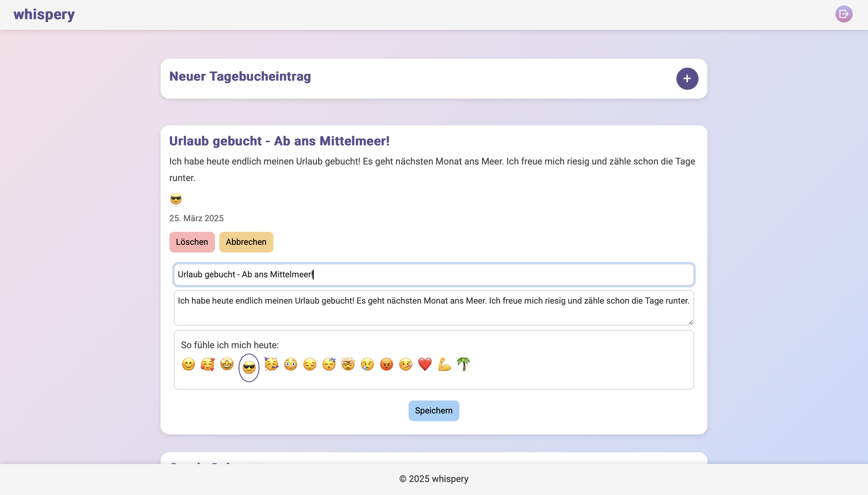Select the sunglasses mood emoji
Screen dimensions: 868x495
(249, 367)
